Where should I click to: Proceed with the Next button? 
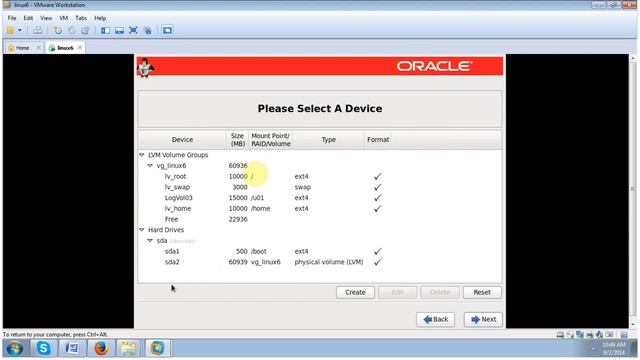click(x=483, y=319)
